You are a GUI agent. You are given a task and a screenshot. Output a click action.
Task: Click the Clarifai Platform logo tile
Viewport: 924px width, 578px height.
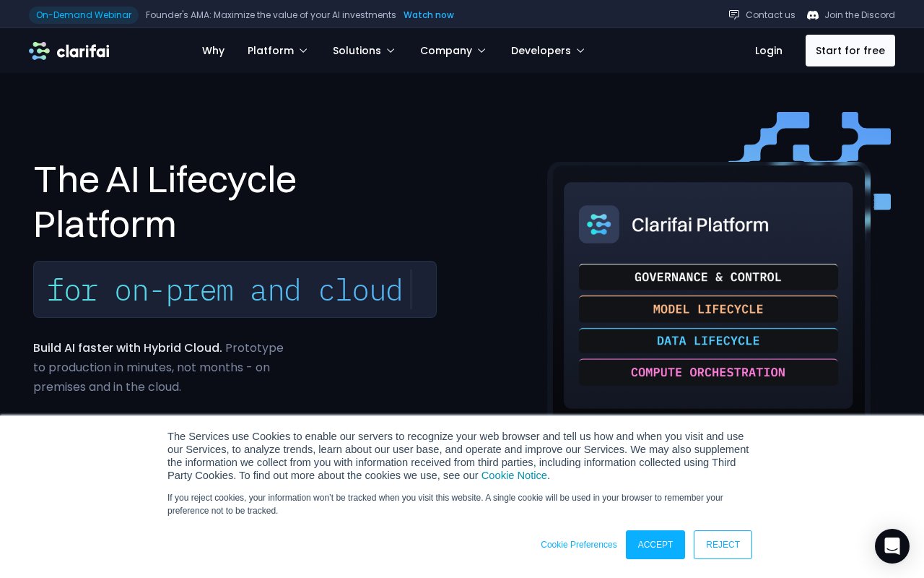pos(599,225)
